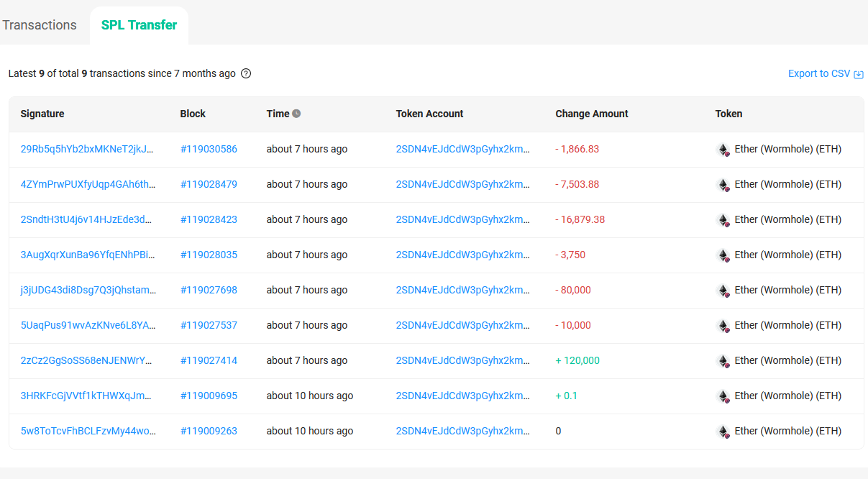Select the change amount + 120,000

pyautogui.click(x=577, y=360)
